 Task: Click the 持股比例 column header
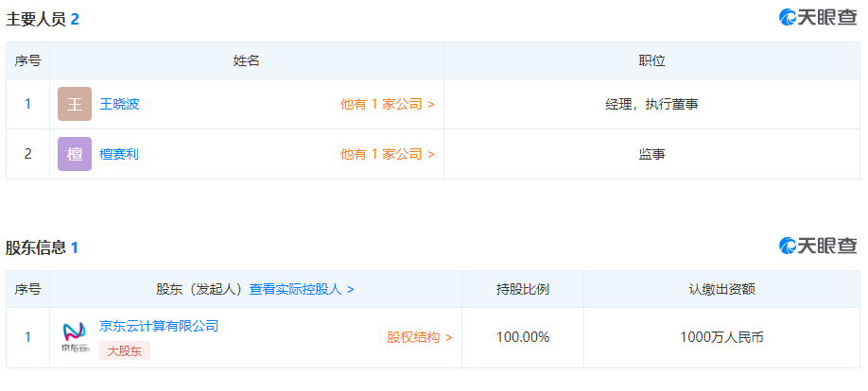pos(523,289)
